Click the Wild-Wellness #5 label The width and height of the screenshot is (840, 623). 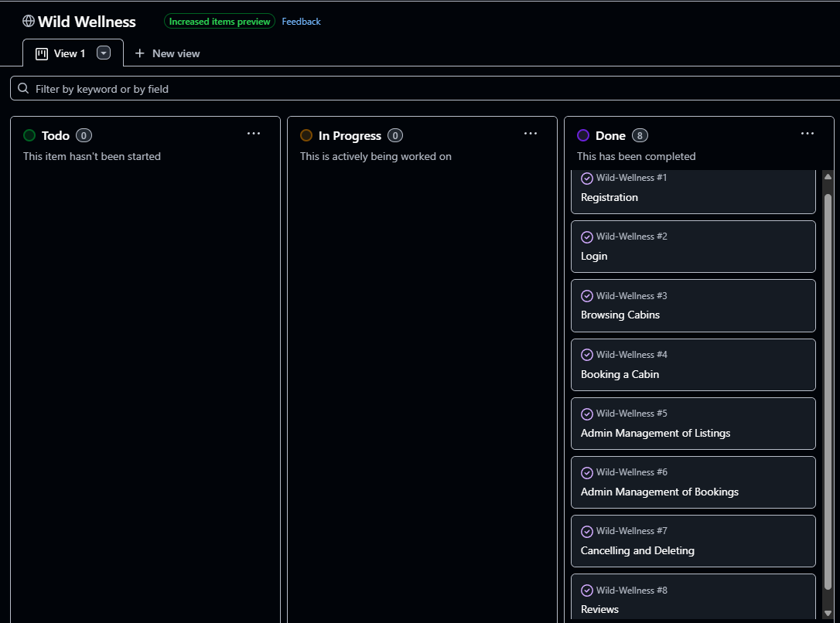click(x=632, y=414)
